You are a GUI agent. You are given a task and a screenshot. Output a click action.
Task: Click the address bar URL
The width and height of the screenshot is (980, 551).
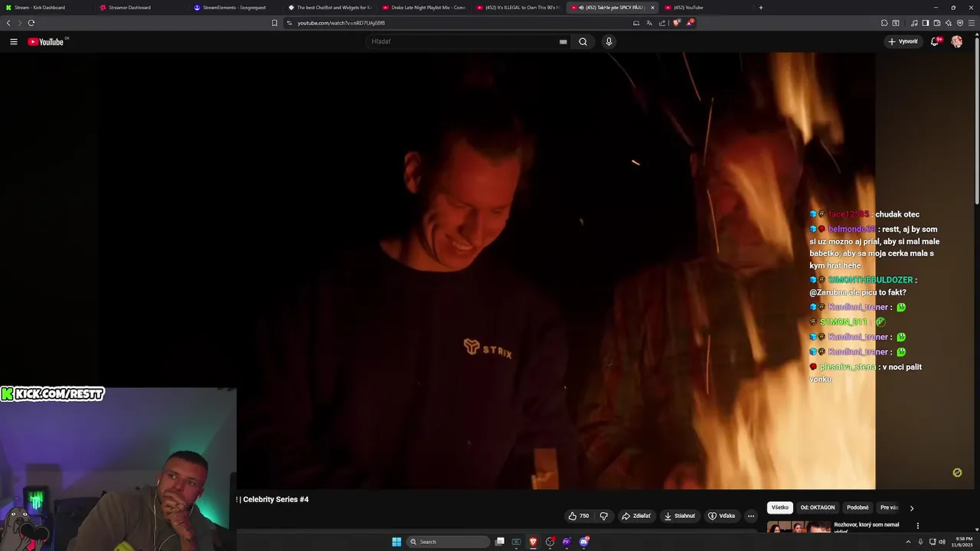[x=341, y=23]
